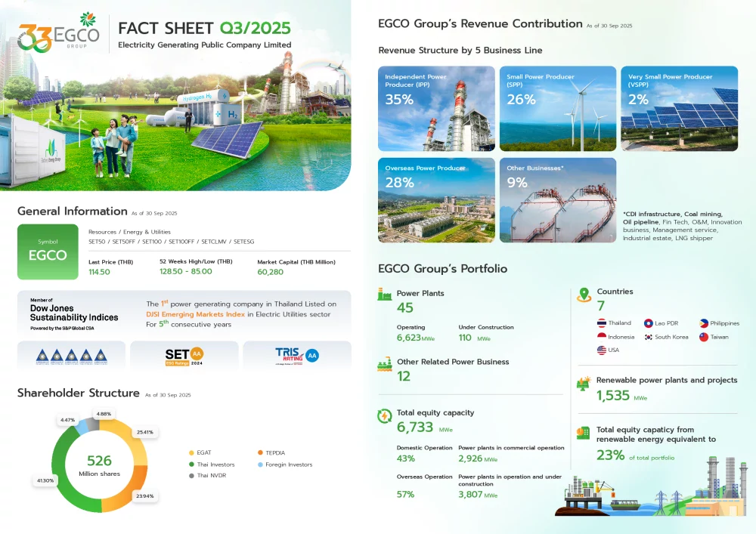Open the SET ESG Ratings 2024 badge
The image size is (756, 534).
(x=184, y=355)
